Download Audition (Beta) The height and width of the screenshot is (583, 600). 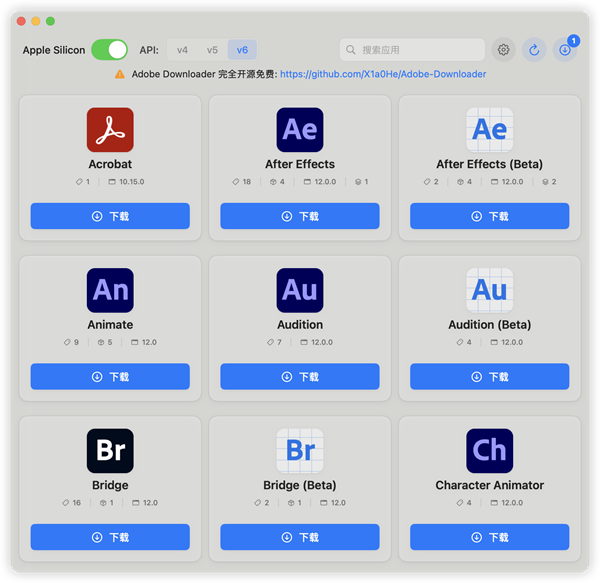point(489,376)
